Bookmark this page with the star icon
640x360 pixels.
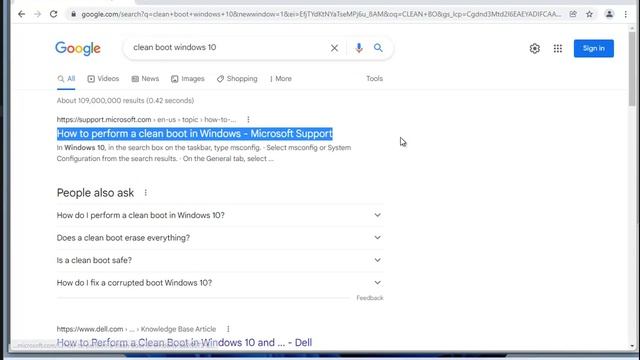click(589, 14)
